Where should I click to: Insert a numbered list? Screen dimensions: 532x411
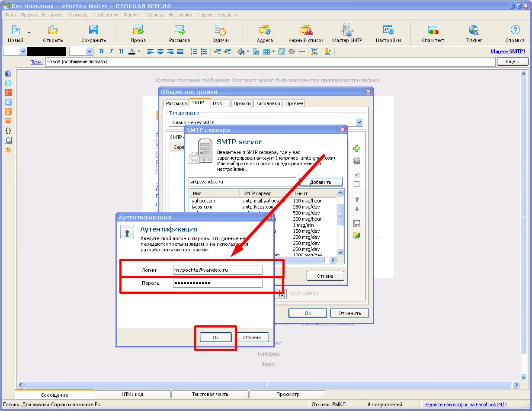point(194,51)
